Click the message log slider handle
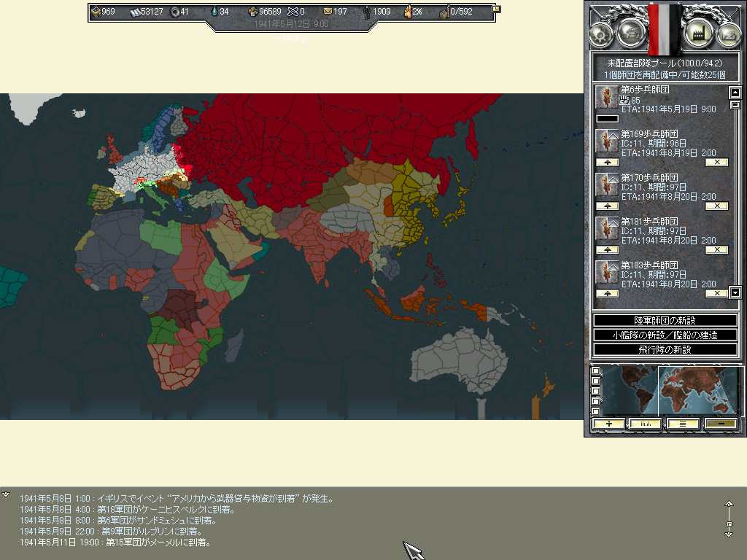This screenshot has height=560, width=747. [729, 524]
